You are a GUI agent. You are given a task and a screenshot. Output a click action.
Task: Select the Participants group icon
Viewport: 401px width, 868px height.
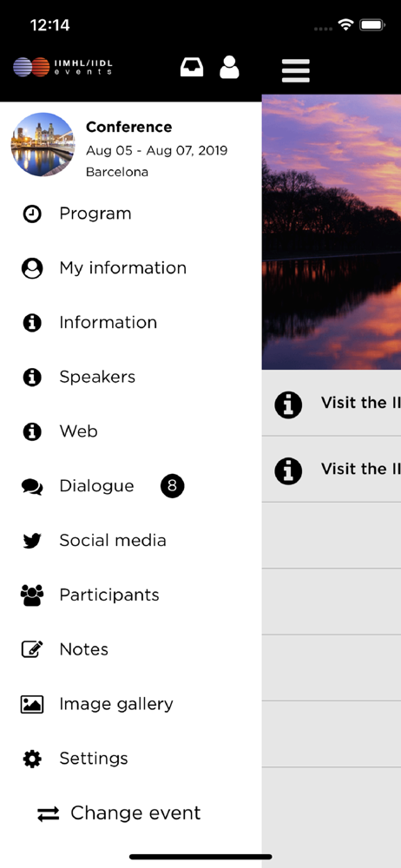click(x=32, y=595)
